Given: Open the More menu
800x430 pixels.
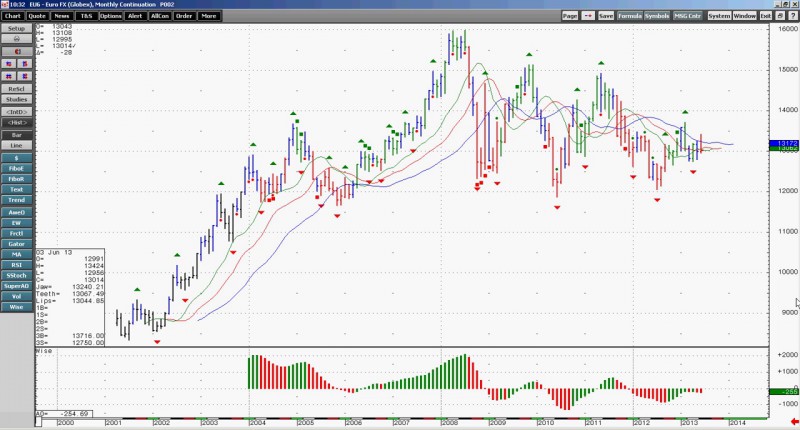Looking at the screenshot, I should (x=209, y=16).
